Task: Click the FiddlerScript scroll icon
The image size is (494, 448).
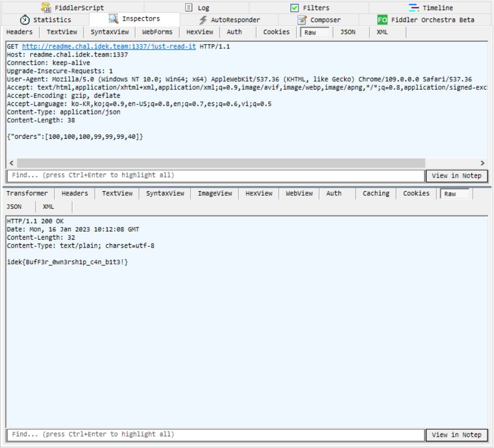Action: pyautogui.click(x=46, y=7)
